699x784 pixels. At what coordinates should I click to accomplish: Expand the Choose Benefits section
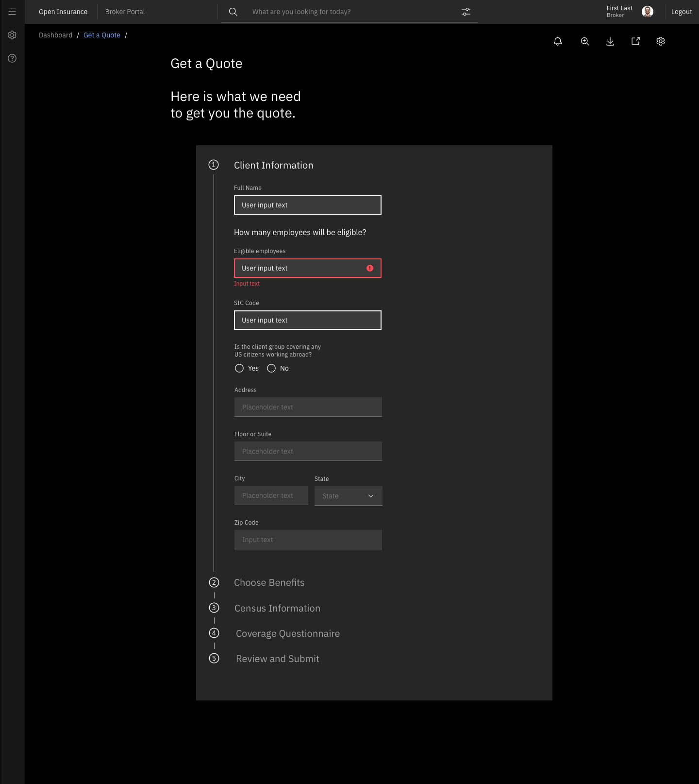click(269, 582)
